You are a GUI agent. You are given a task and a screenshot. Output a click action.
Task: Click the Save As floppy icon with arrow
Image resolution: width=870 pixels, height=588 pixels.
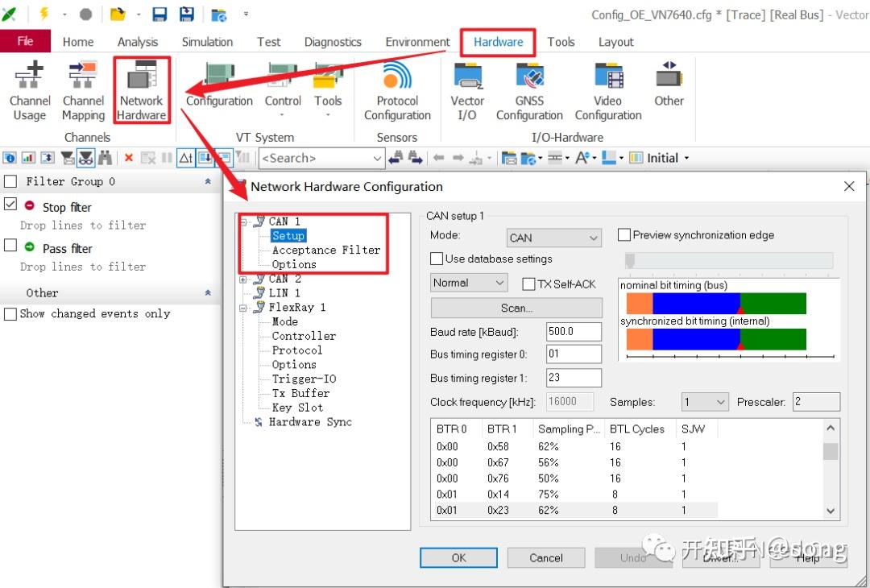tap(187, 14)
